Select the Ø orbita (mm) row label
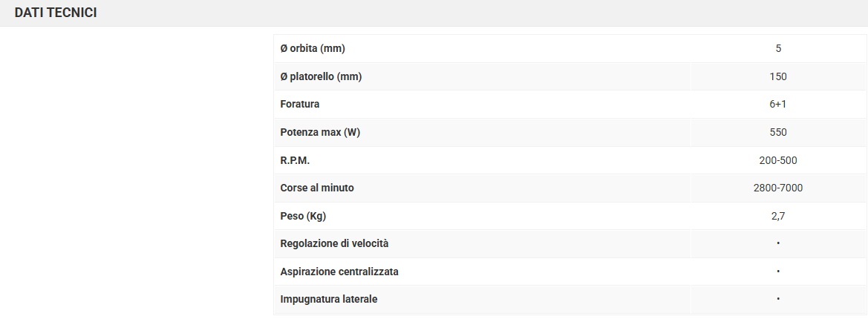This screenshot has height=319, width=868. [x=313, y=49]
